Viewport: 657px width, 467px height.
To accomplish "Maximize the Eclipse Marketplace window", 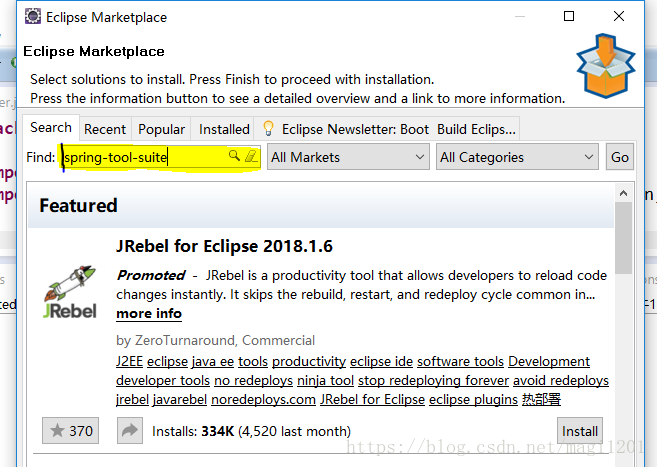I will [x=569, y=16].
